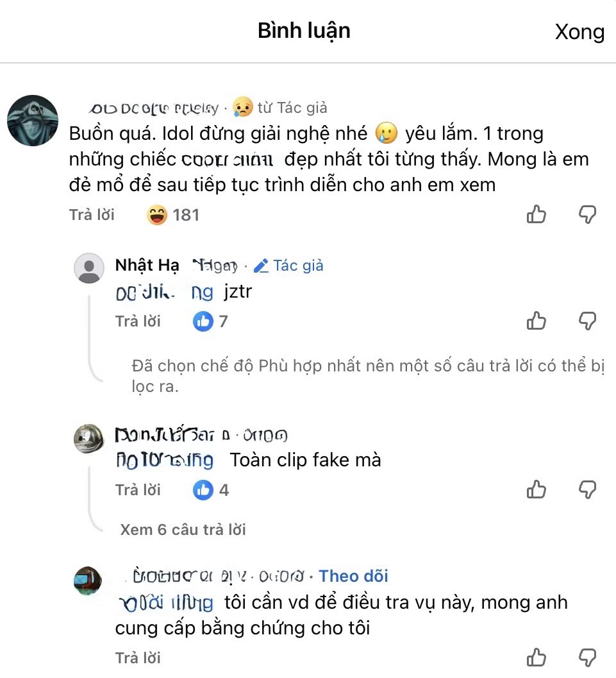Viewport: 616px width, 678px height.
Task: View the 7 likes on Nhật Hạ's reply
Action: [x=210, y=321]
